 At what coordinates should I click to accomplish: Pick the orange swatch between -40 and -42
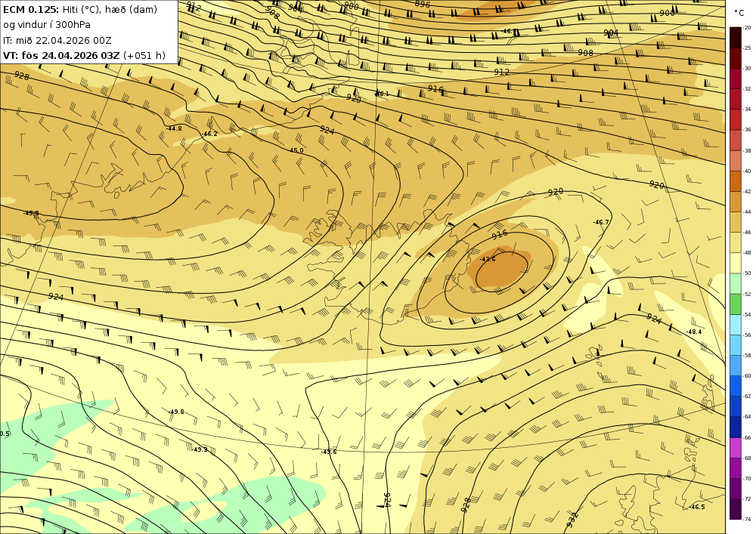736,181
